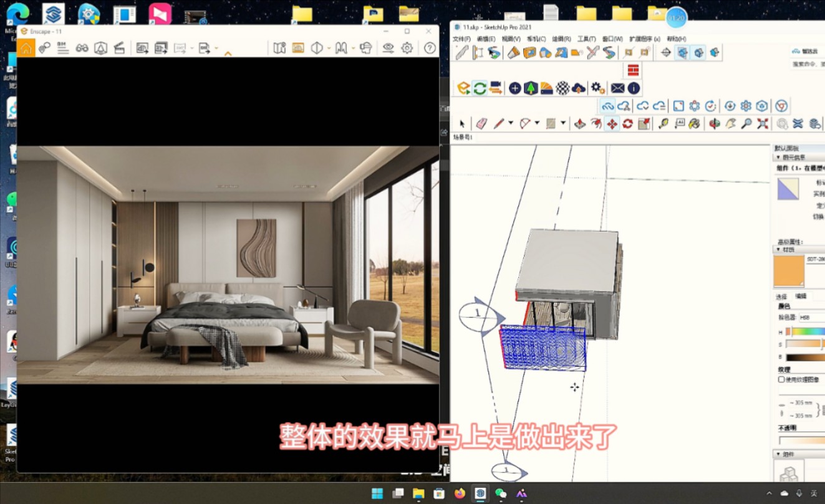Open the Arc tool dropdown arrow

536,124
